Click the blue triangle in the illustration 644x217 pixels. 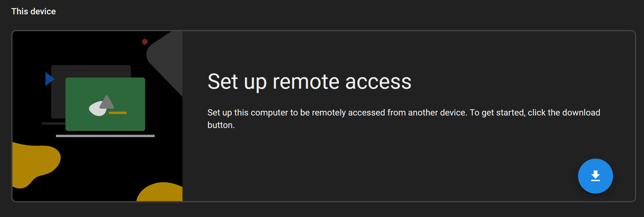(x=49, y=79)
